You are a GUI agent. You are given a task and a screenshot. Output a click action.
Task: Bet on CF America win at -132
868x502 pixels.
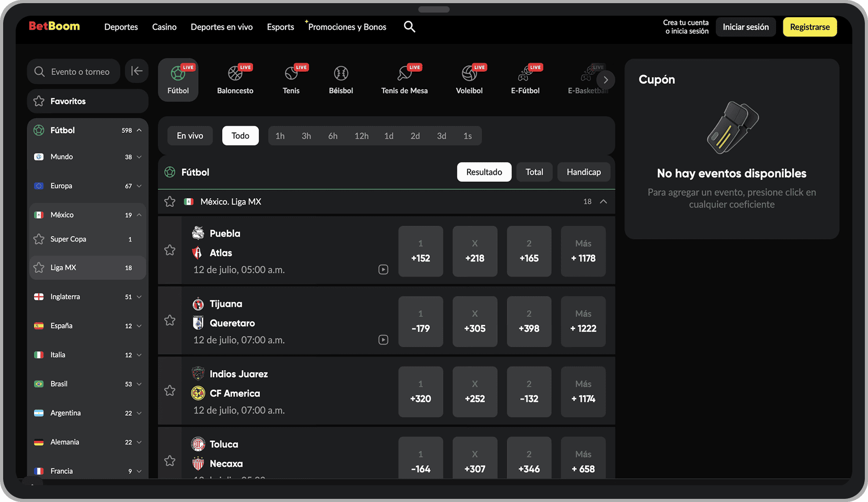tap(529, 392)
